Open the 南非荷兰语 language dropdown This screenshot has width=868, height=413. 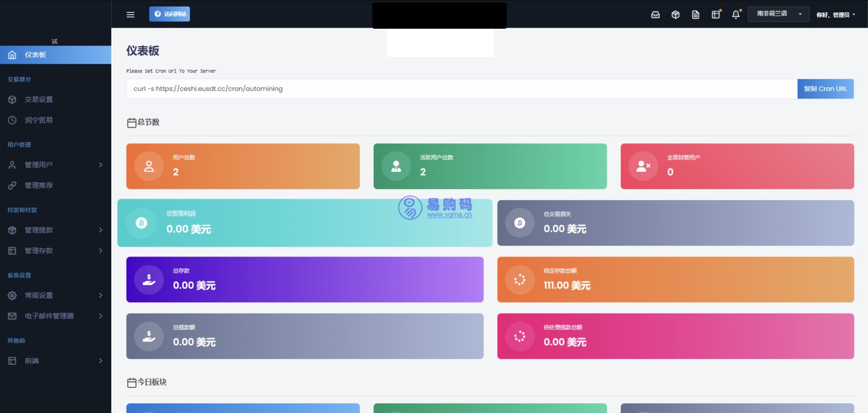click(778, 14)
